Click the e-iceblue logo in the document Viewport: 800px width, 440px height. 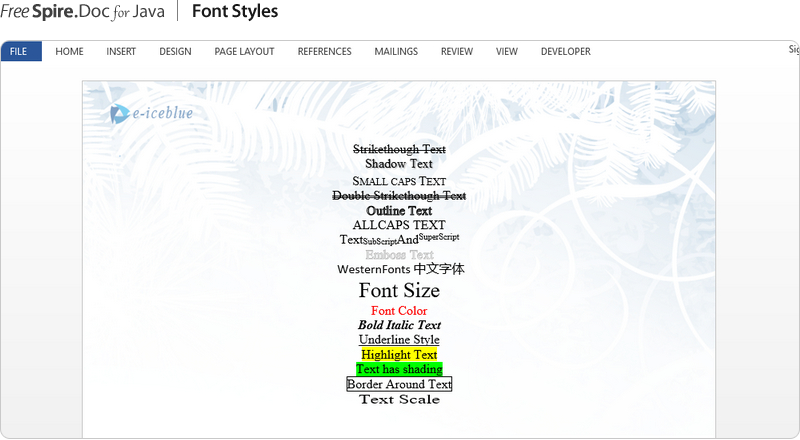(151, 114)
